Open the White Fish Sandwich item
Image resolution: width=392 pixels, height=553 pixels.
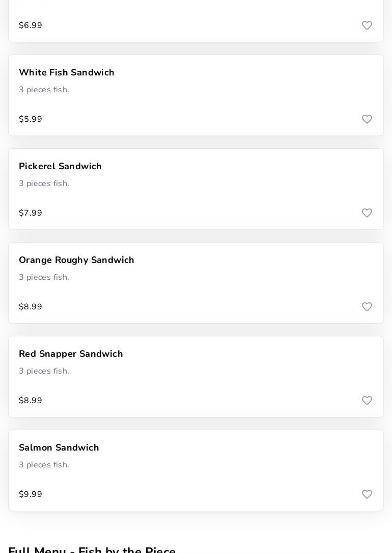[67, 73]
